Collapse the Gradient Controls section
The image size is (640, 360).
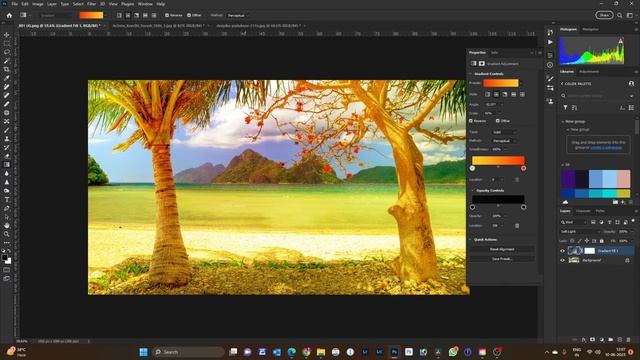(470, 74)
